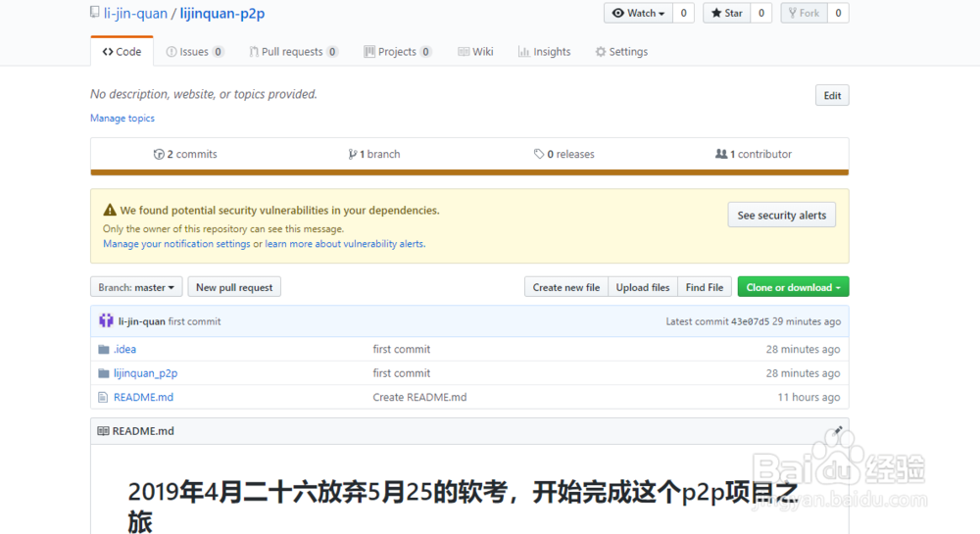Click the watchers count next to Watch
This screenshot has height=534, width=980.
pyautogui.click(x=683, y=13)
